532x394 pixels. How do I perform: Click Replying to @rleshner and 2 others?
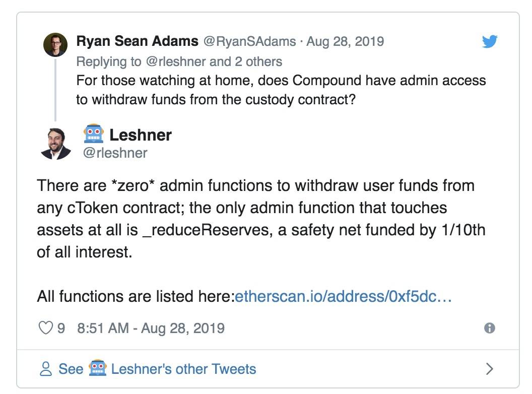(x=179, y=62)
